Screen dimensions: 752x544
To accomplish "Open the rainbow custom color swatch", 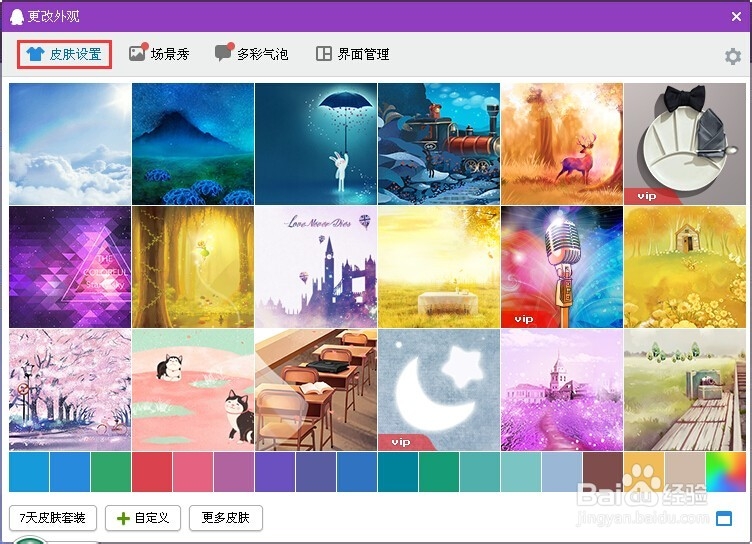I will tap(726, 472).
